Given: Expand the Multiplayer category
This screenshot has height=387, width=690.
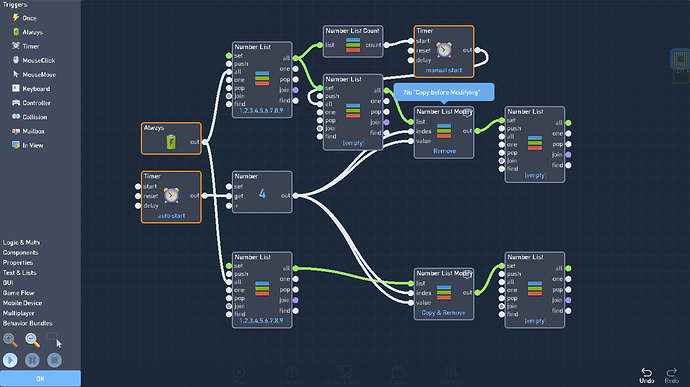Looking at the screenshot, I should click(x=18, y=313).
